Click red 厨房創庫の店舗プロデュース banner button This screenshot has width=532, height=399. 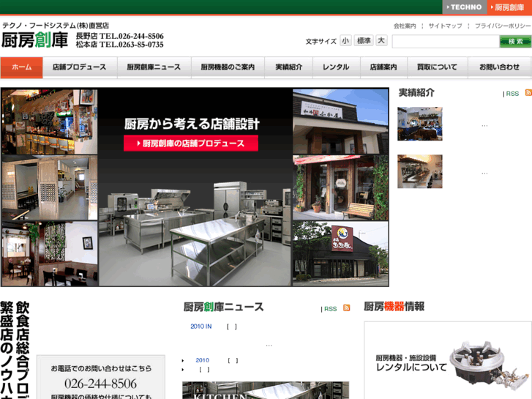pos(191,143)
